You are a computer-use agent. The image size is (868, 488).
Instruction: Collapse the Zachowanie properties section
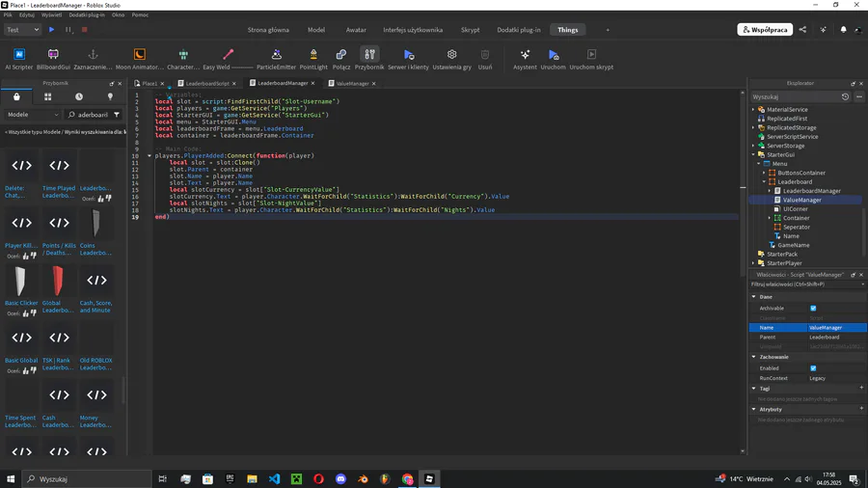coord(754,357)
